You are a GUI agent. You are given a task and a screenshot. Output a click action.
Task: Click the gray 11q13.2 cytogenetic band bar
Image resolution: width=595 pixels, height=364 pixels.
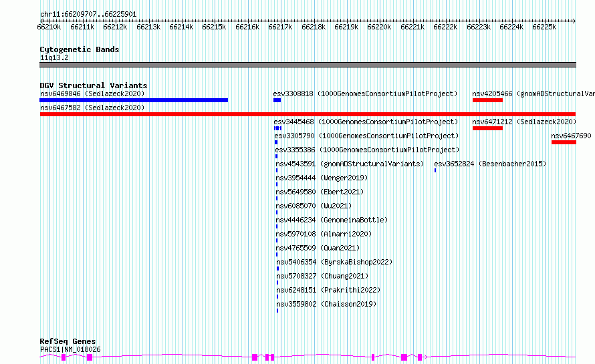pyautogui.click(x=308, y=65)
